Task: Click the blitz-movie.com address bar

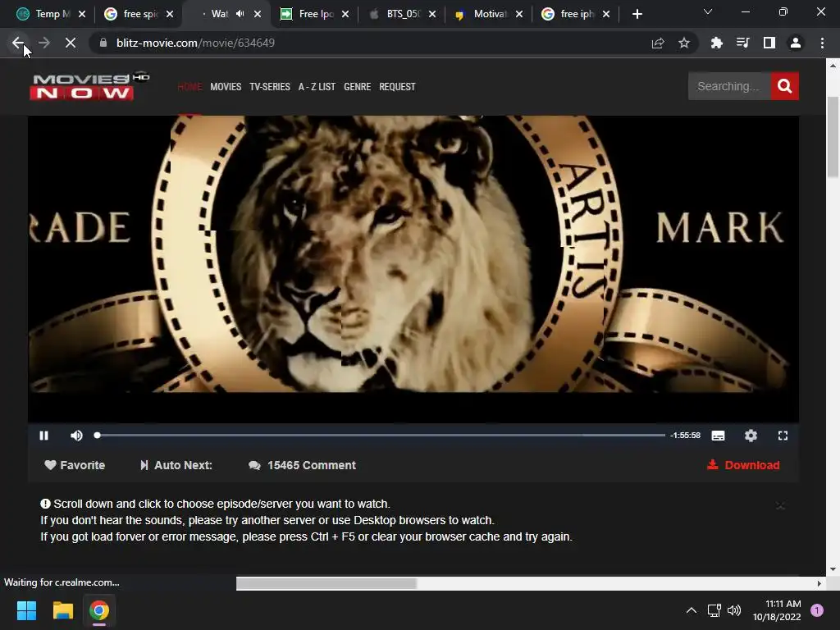Action: [x=370, y=43]
